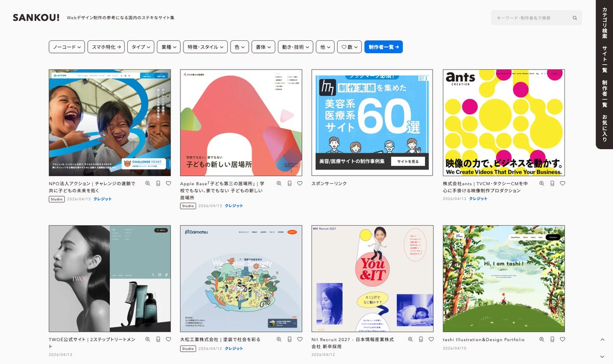Toggle heart for NII Recruit 2027
The image size is (613, 364).
[x=431, y=339]
